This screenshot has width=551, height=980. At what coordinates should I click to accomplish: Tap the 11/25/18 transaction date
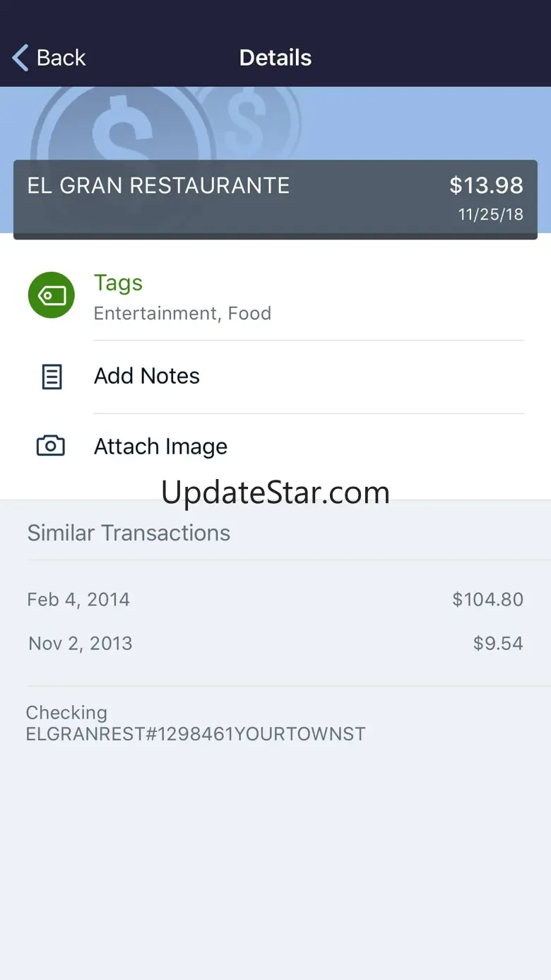(490, 215)
